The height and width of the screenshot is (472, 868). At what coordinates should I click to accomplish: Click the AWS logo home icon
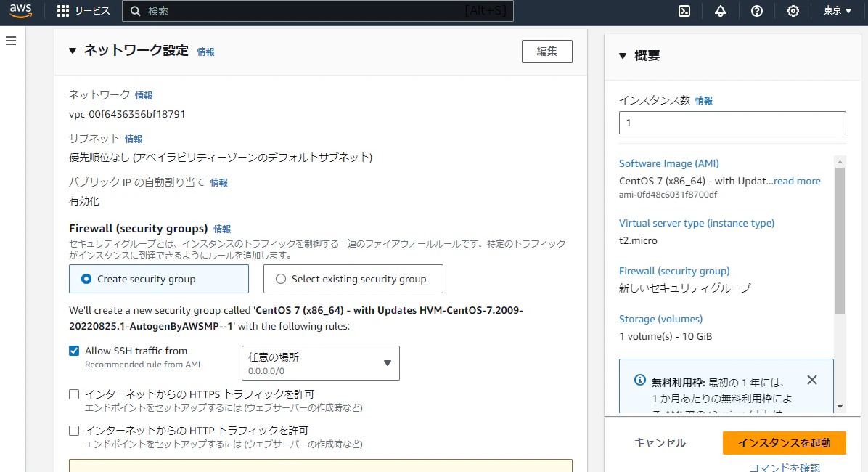[21, 10]
